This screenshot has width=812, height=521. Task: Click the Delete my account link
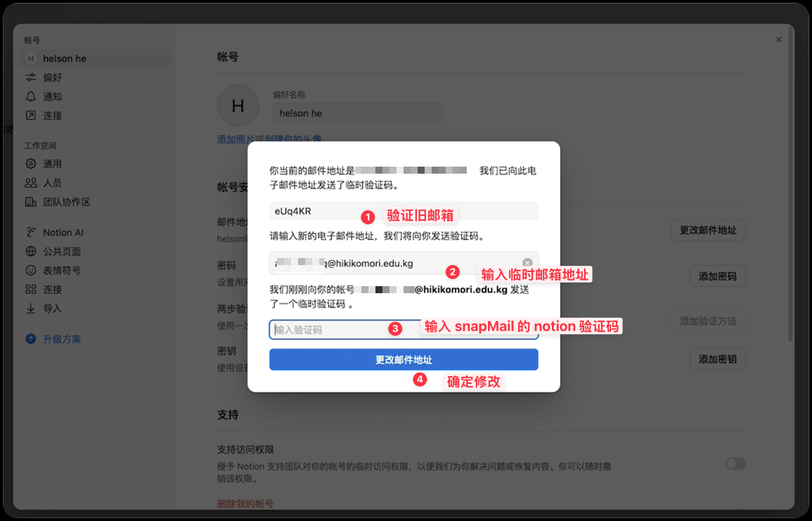[245, 503]
